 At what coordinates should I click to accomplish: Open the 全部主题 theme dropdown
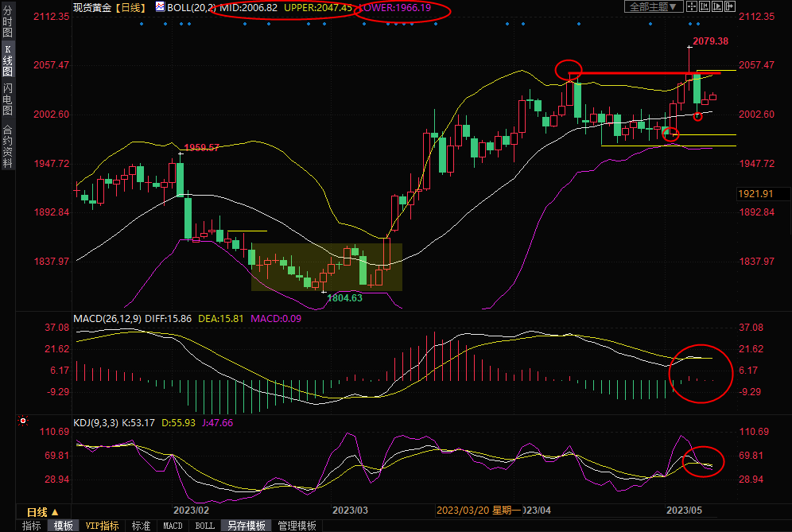click(x=654, y=6)
